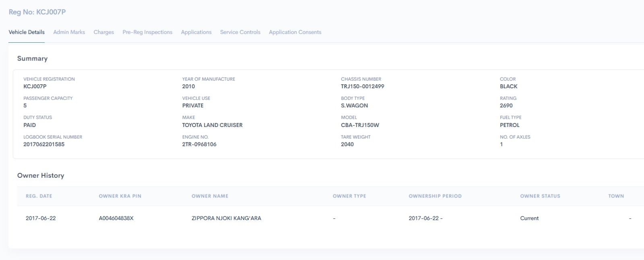644x260 pixels.
Task: Click chassis number TRJ150-0012499
Action: [362, 87]
